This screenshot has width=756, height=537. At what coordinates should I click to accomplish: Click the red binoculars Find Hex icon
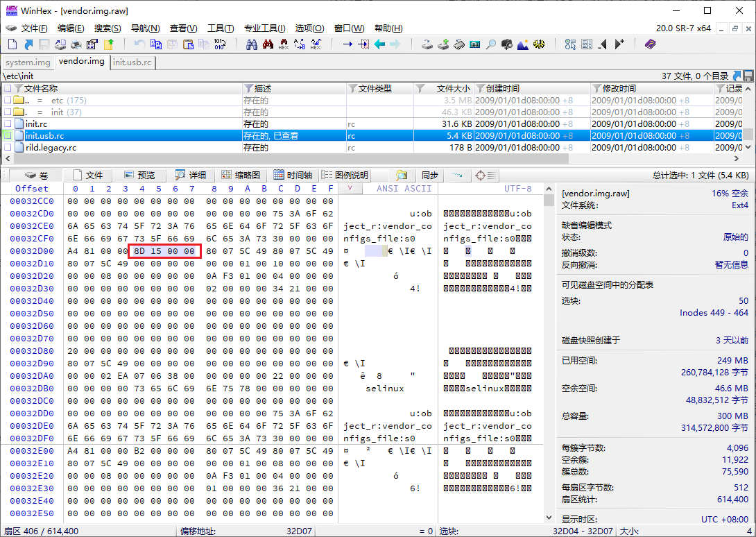(268, 44)
